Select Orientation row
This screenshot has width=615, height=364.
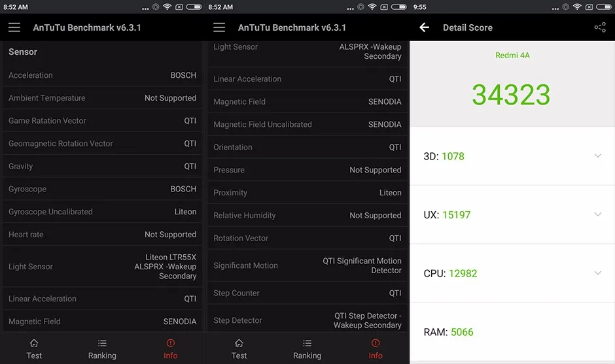(307, 147)
